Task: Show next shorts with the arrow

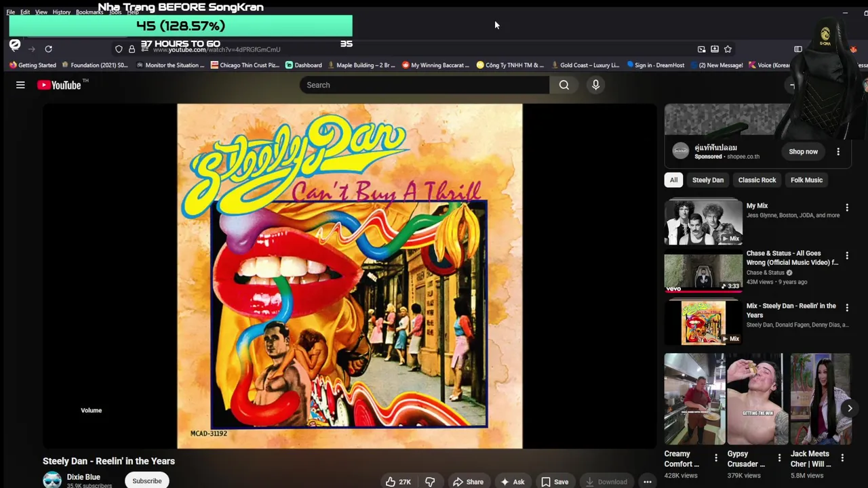Action: 849,408
